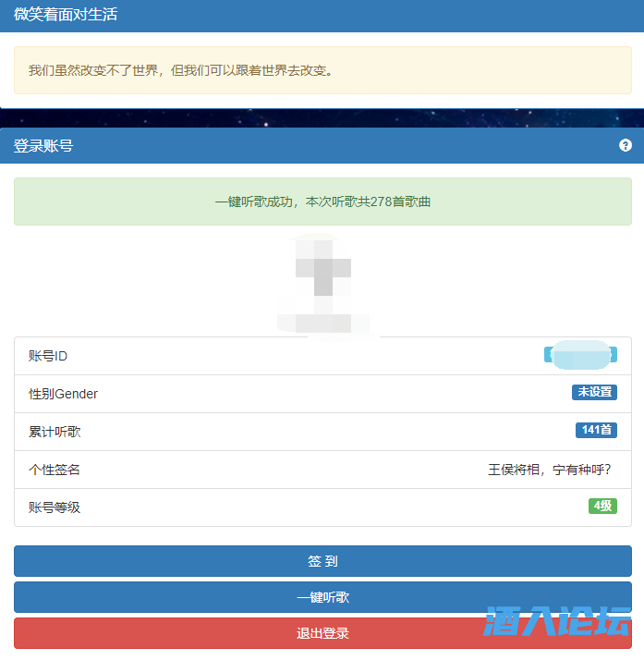Click the 性别Gender row label

pyautogui.click(x=63, y=394)
